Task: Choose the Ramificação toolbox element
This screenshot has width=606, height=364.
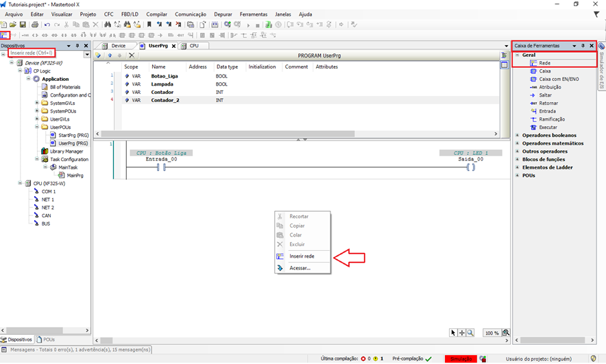Action: (552, 119)
